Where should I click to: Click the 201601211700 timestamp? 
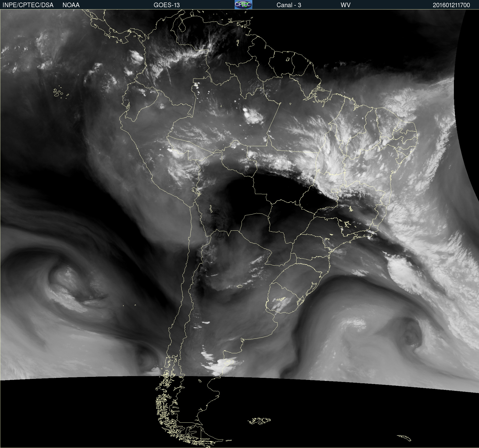(451, 5)
